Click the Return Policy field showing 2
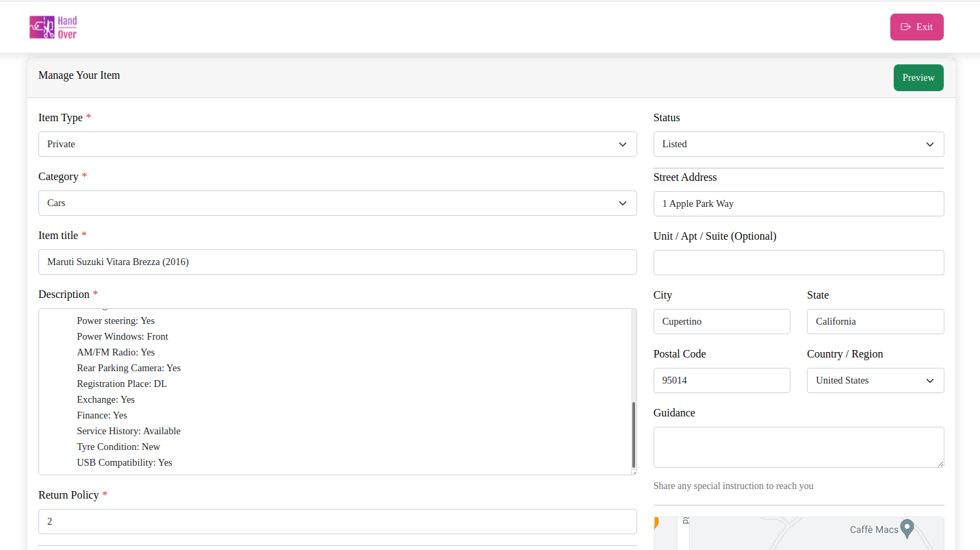980x550 pixels. tap(337, 521)
